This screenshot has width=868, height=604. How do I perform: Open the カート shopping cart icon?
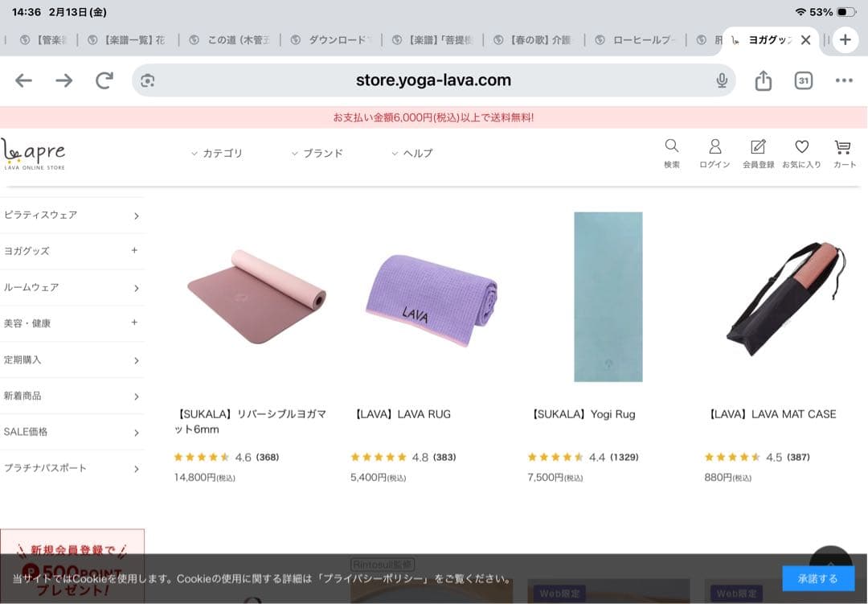point(842,153)
